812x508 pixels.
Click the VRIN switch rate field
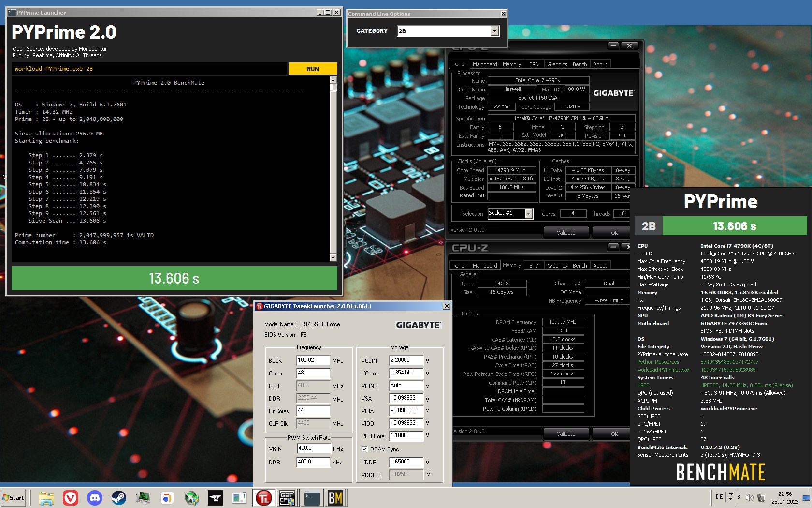tap(313, 448)
